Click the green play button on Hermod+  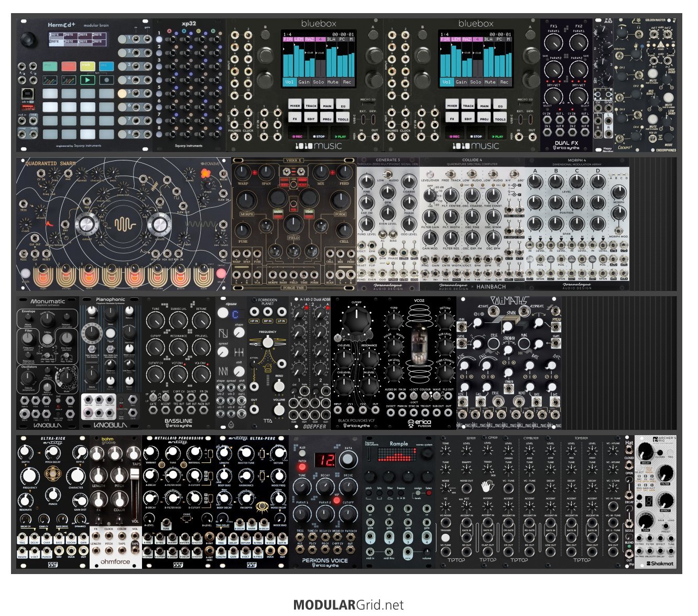click(88, 80)
